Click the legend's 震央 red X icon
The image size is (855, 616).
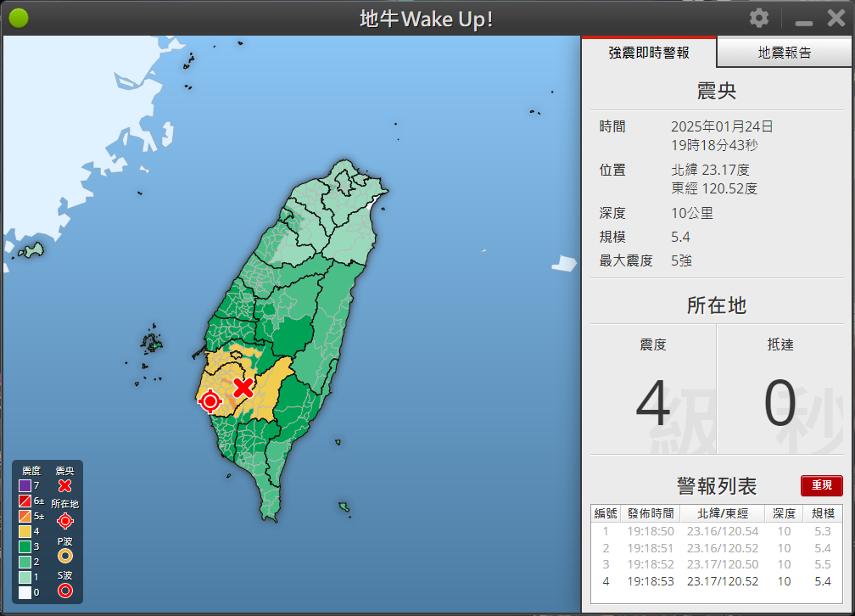(x=64, y=485)
